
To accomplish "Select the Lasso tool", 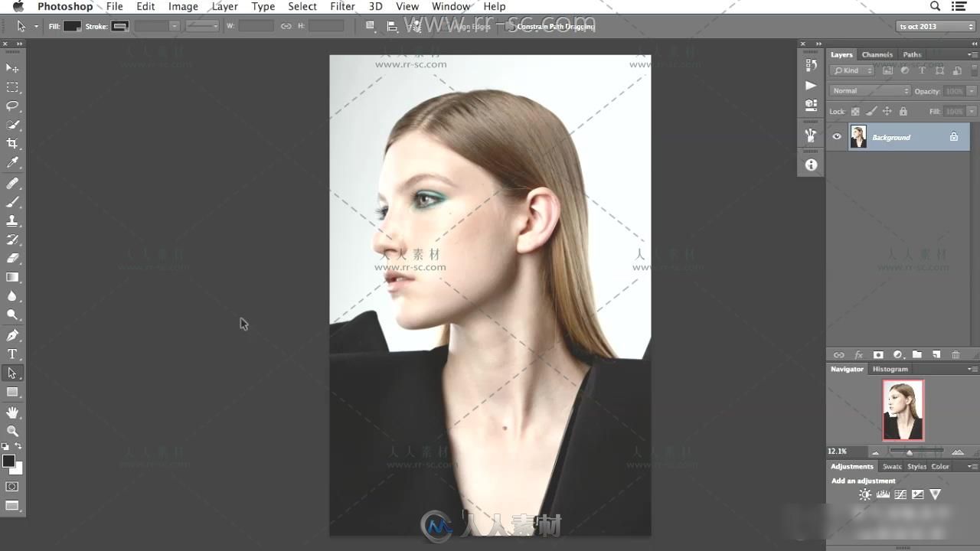I will click(12, 106).
